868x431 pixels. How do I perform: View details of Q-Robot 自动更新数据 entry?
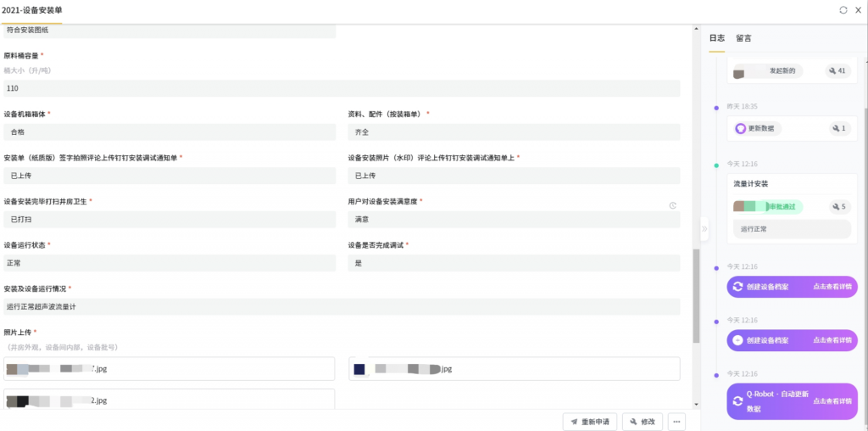832,400
